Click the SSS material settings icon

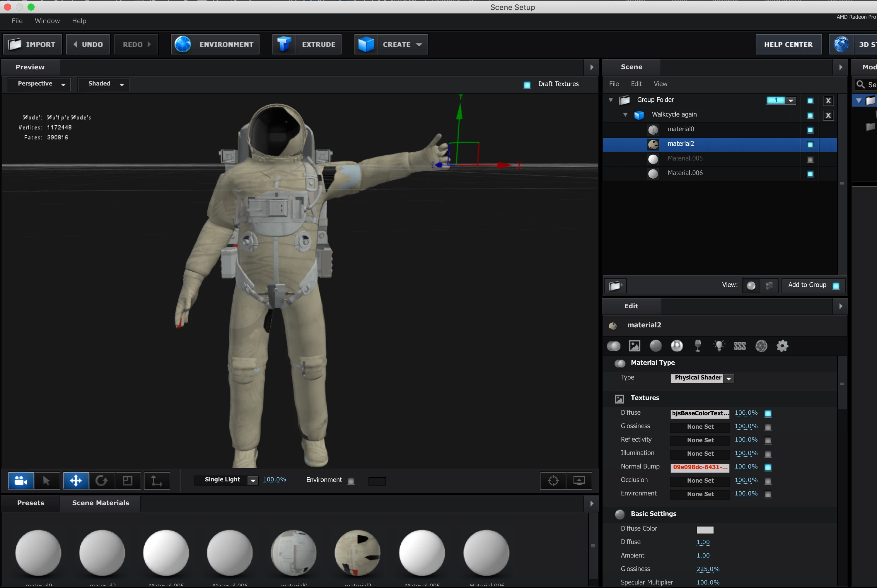[x=740, y=346]
